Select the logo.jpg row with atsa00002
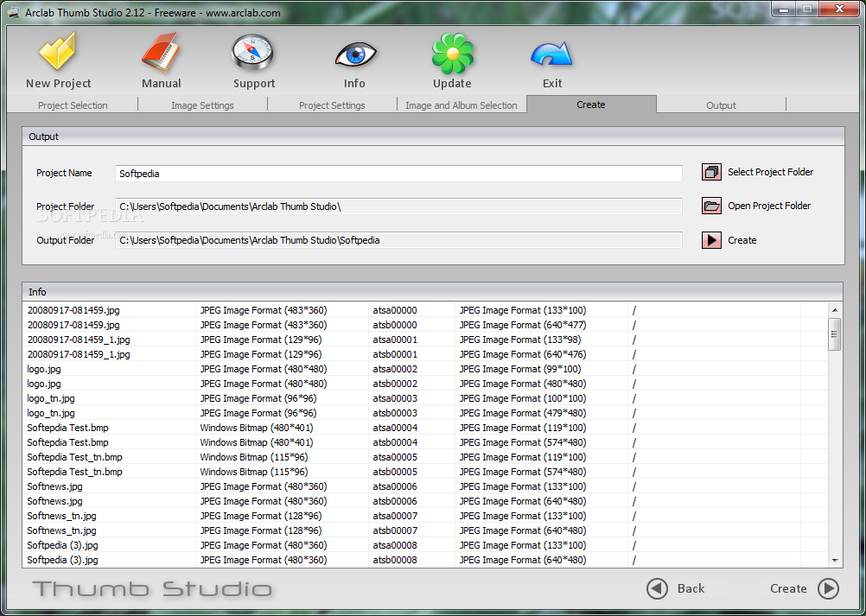Image resolution: width=866 pixels, height=616 pixels. pyautogui.click(x=425, y=369)
